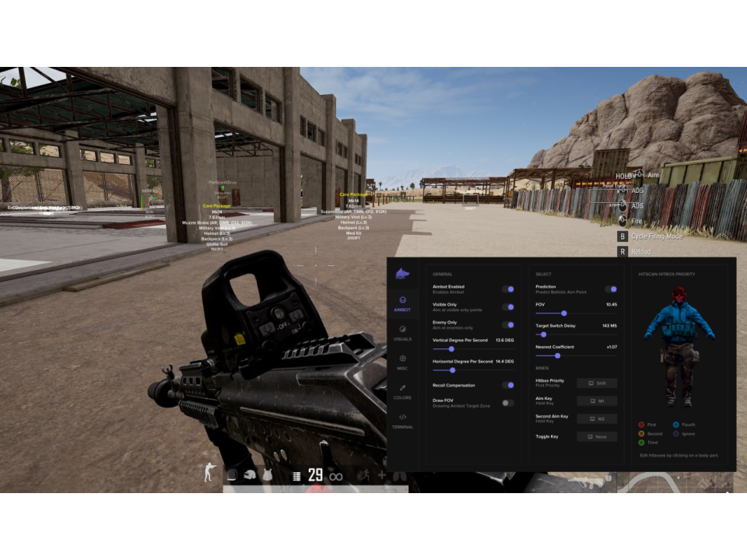Toggle the Enemy Only switch

(x=508, y=325)
